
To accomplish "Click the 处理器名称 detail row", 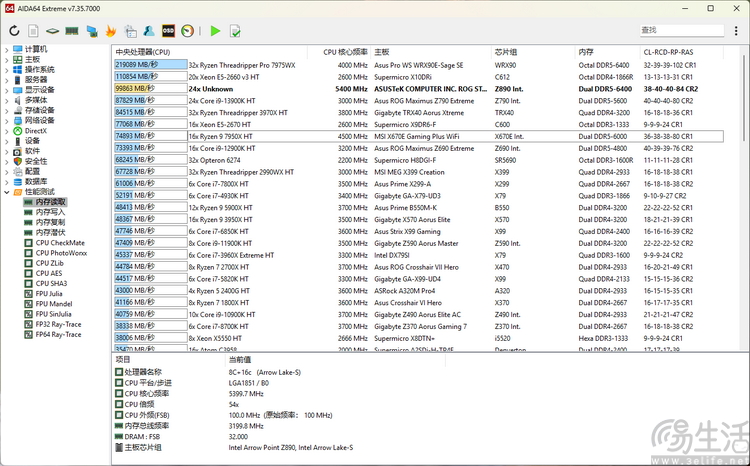I will tap(143, 372).
